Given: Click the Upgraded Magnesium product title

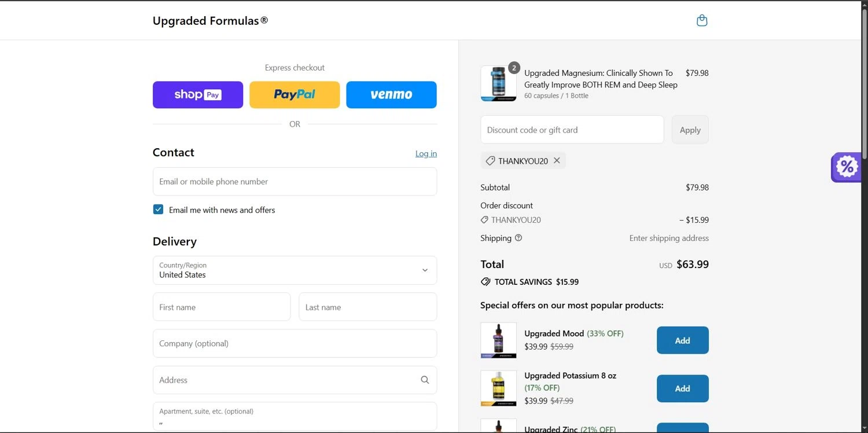Looking at the screenshot, I should click(x=601, y=79).
